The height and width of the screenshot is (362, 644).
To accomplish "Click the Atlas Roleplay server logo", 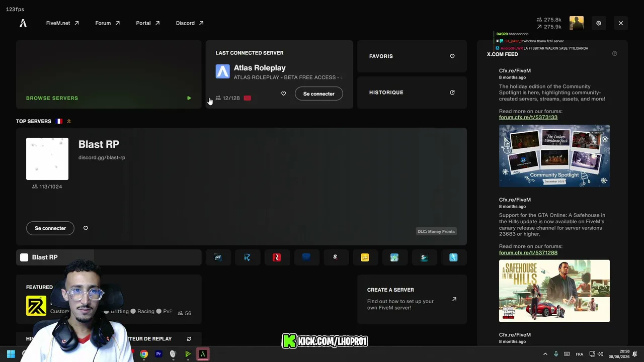I will pyautogui.click(x=222, y=71).
